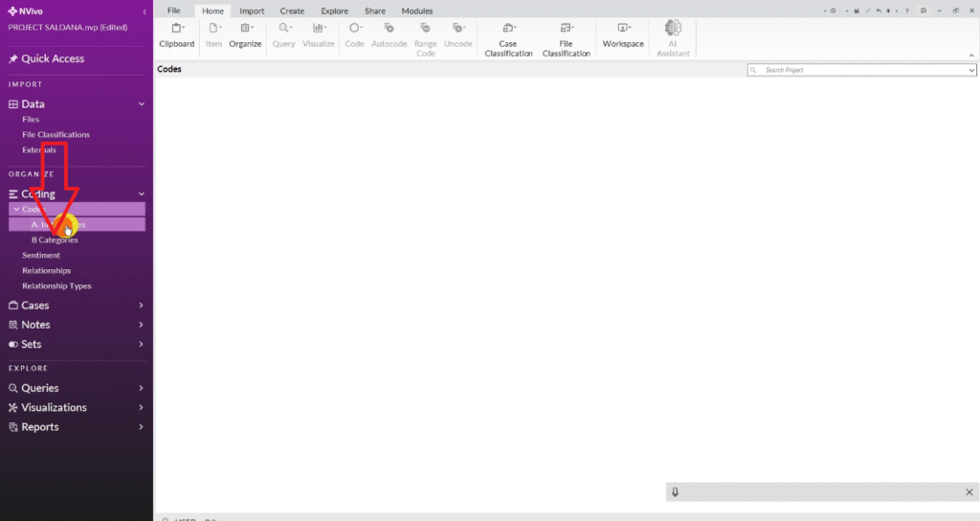Open the Search Project dropdown arrow
980x521 pixels.
[971, 71]
